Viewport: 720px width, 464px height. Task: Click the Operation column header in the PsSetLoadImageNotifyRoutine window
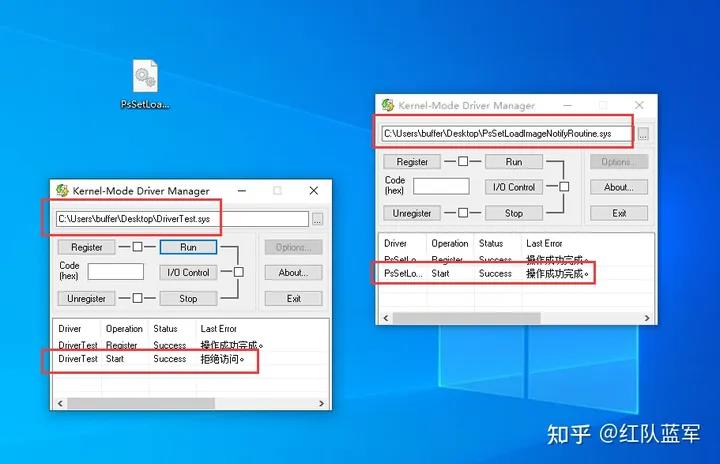[450, 243]
